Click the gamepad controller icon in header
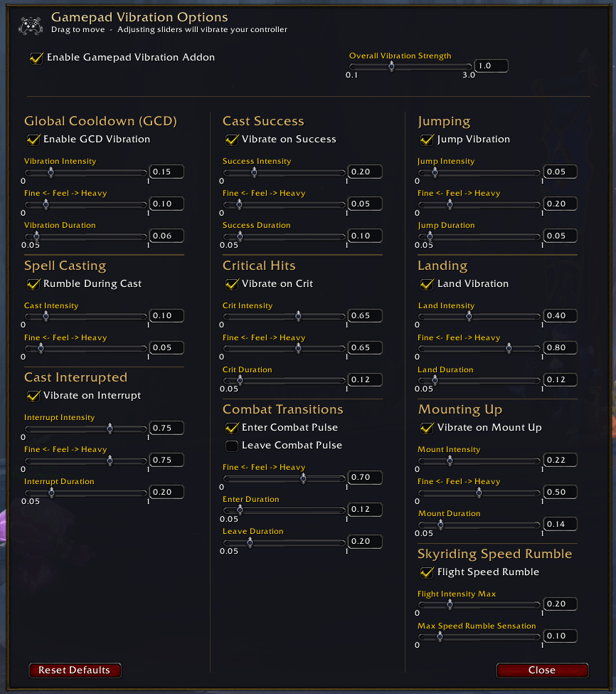The image size is (616, 694). click(31, 25)
